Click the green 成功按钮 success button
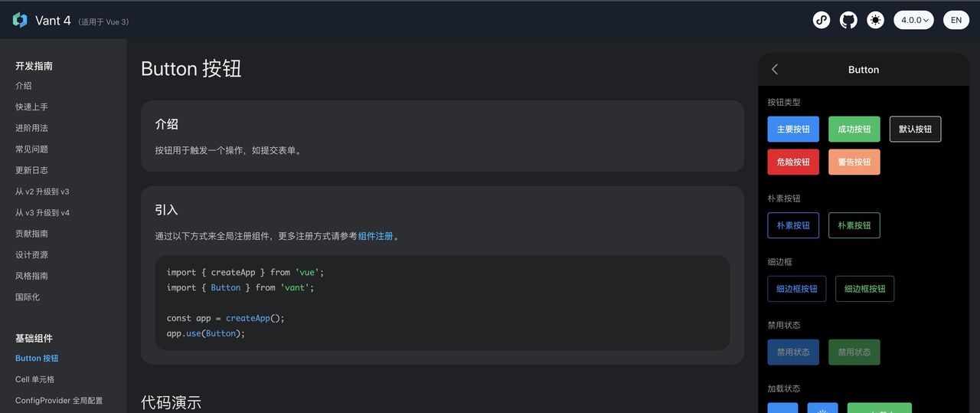The height and width of the screenshot is (413, 980). (x=854, y=129)
